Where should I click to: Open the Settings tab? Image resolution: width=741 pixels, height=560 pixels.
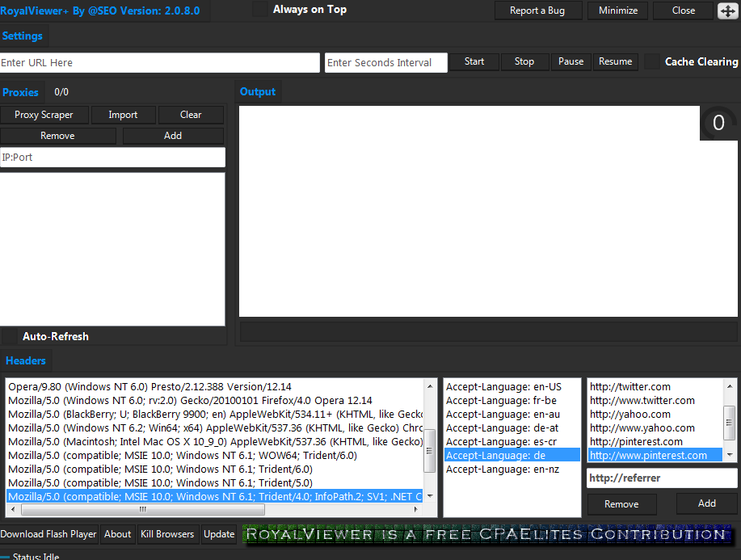point(23,36)
